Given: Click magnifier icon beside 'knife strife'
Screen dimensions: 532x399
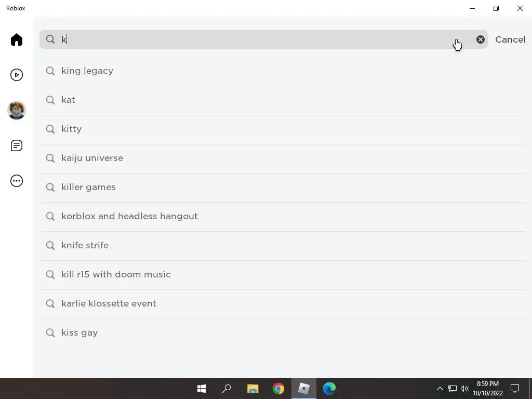Looking at the screenshot, I should pos(50,246).
